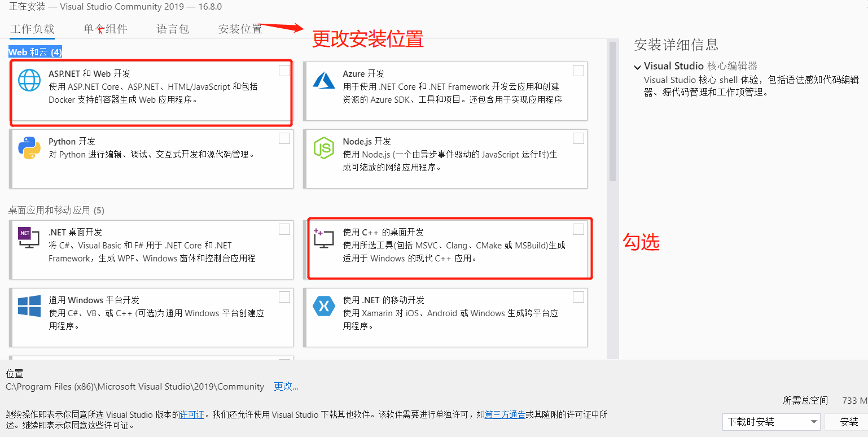Tick the desktop development with C++ checkbox
868x437 pixels.
[x=578, y=229]
